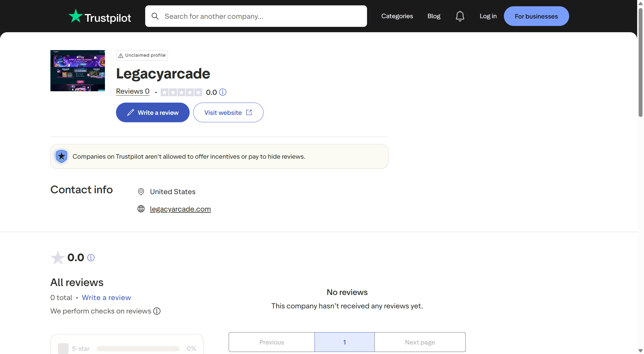
Task: Open info about checks on reviews
Action: click(157, 311)
